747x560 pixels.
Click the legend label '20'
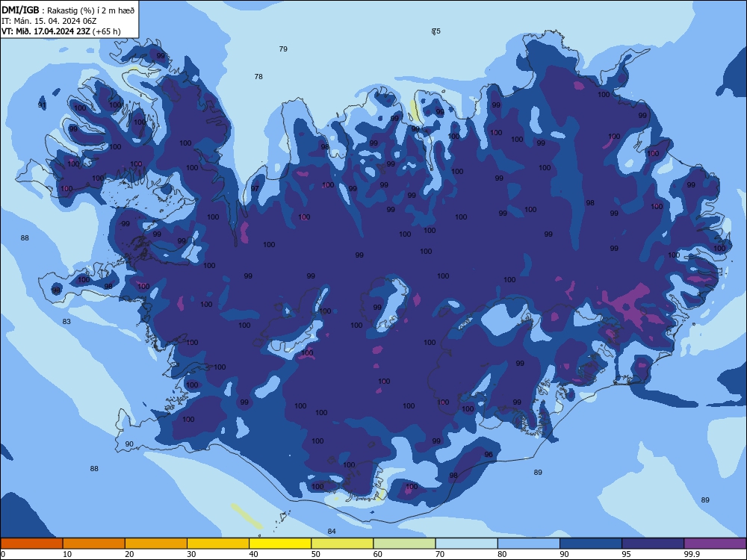129,554
